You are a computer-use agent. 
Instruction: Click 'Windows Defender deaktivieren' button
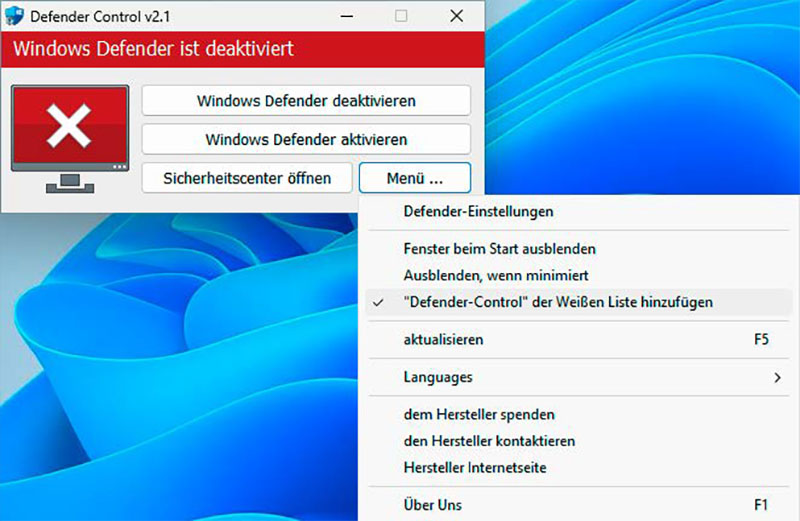(x=306, y=101)
